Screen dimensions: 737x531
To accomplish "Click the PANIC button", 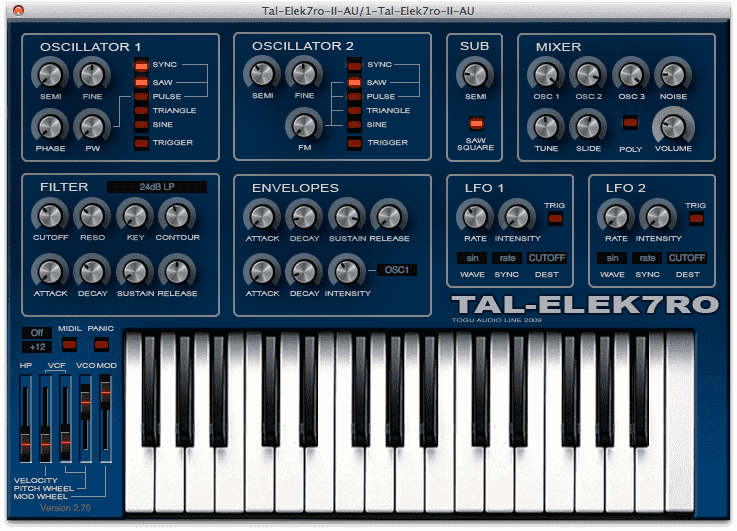I will [x=101, y=345].
